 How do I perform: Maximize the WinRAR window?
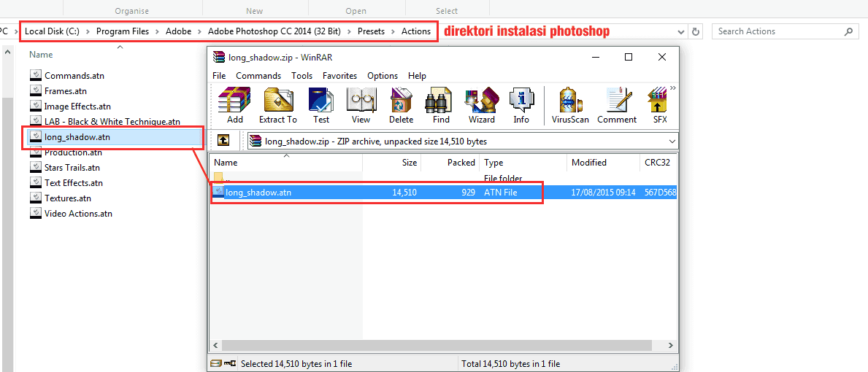pos(629,57)
